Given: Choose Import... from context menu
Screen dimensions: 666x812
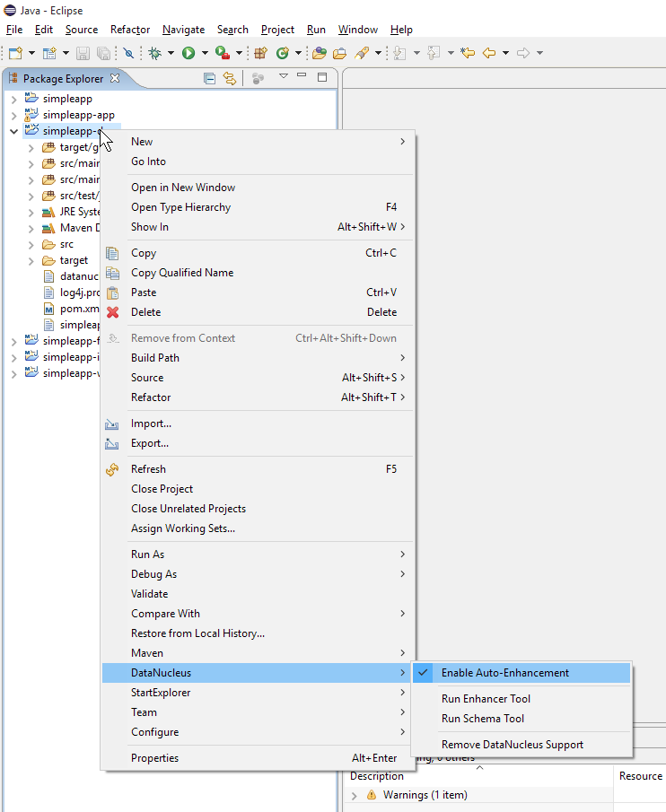Looking at the screenshot, I should coord(258,423).
